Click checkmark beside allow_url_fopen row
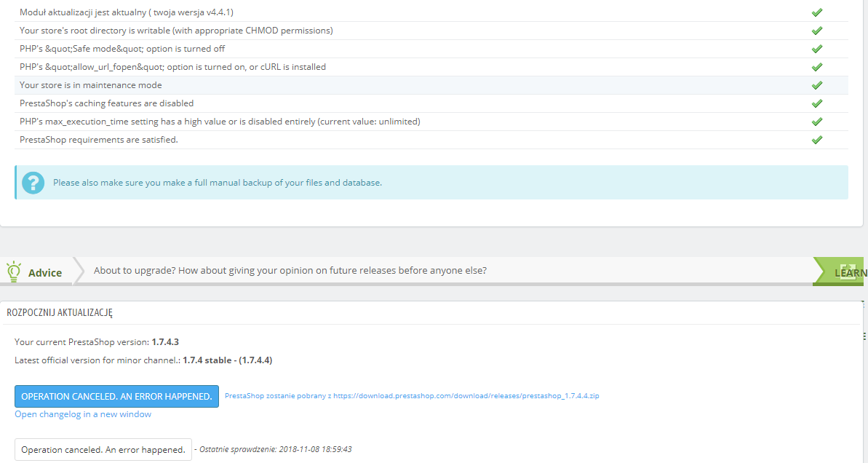 click(816, 67)
